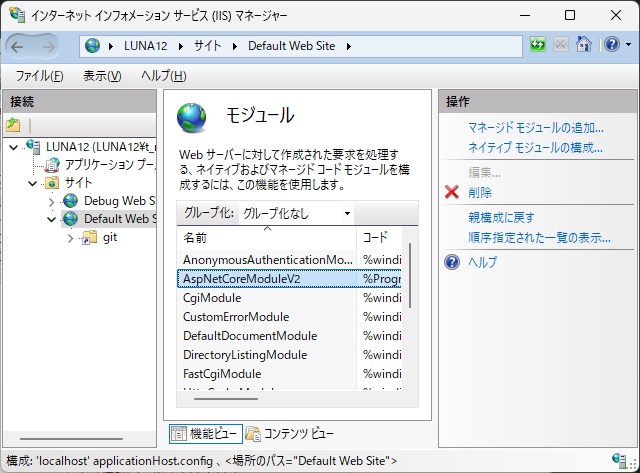This screenshot has height=473, width=640.
Task: Click the コード column header
Action: [x=379, y=238]
